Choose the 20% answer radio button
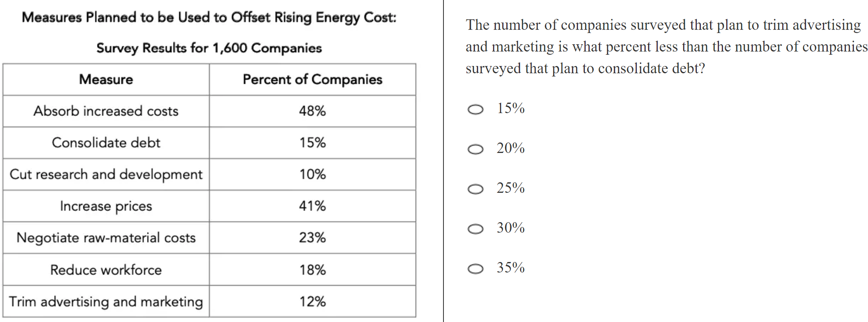Screen dimensions: 868x322 pos(475,149)
